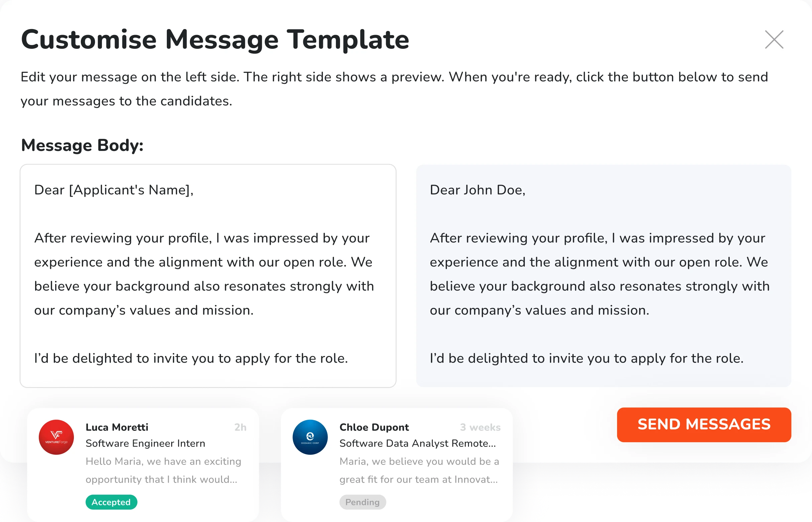This screenshot has width=812, height=522.
Task: Click the Software Engineer Intern role label
Action: (145, 444)
